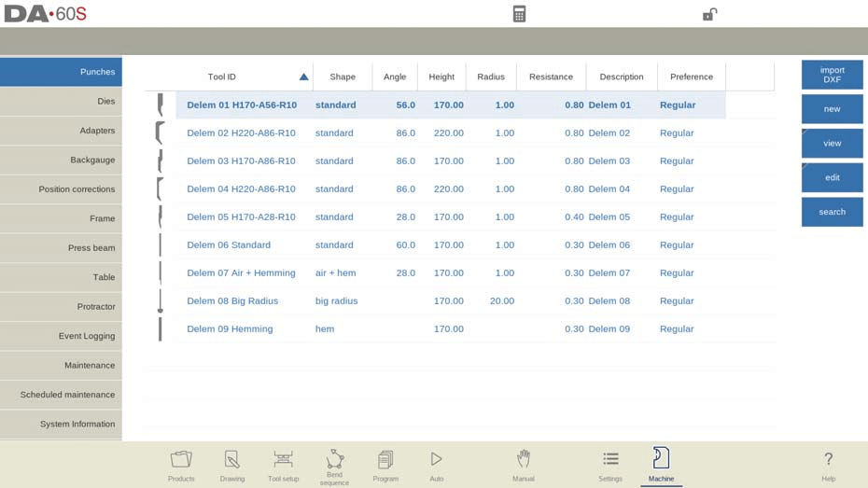The image size is (868, 488).
Task: Open the calculator icon in top bar
Action: 519,14
